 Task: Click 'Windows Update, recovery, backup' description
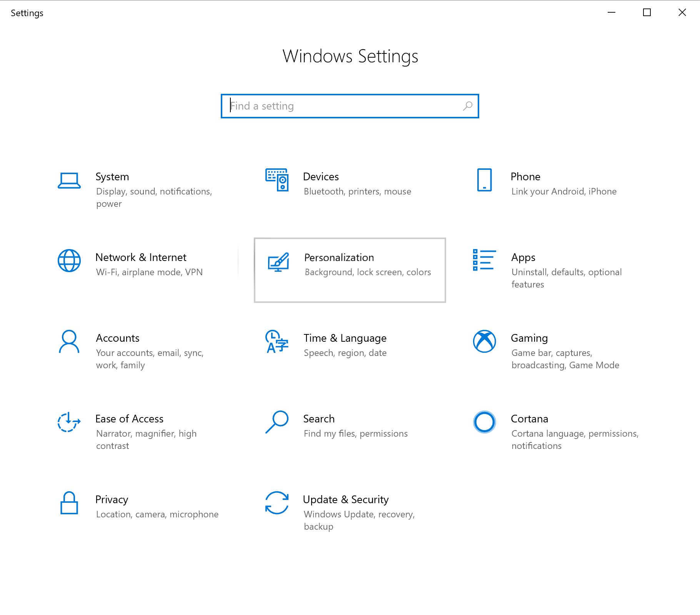tap(359, 520)
